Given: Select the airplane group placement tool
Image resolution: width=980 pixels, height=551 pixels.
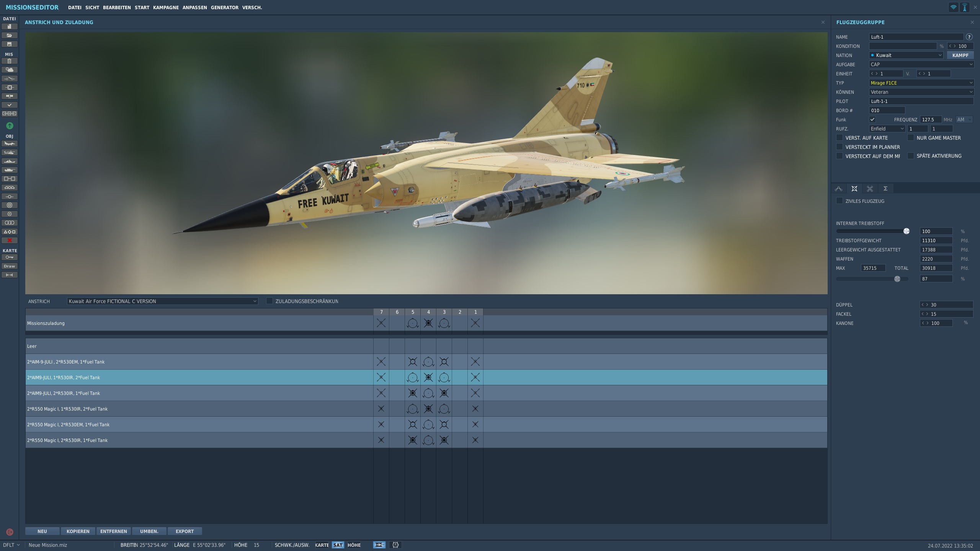Looking at the screenshot, I should (10, 143).
